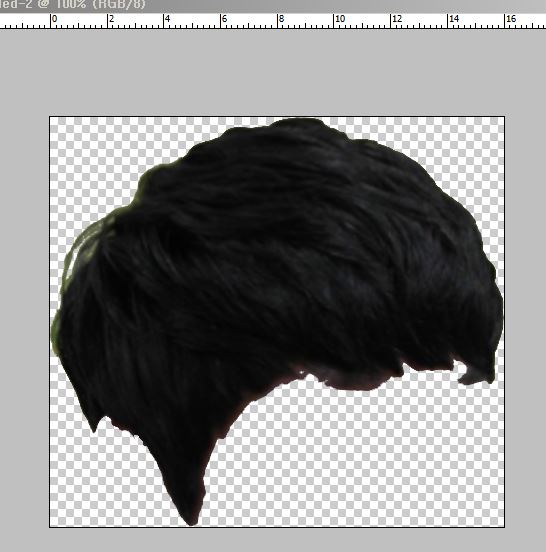Click the 4 mark on the horizontal ruler
546x552 pixels.
click(168, 19)
